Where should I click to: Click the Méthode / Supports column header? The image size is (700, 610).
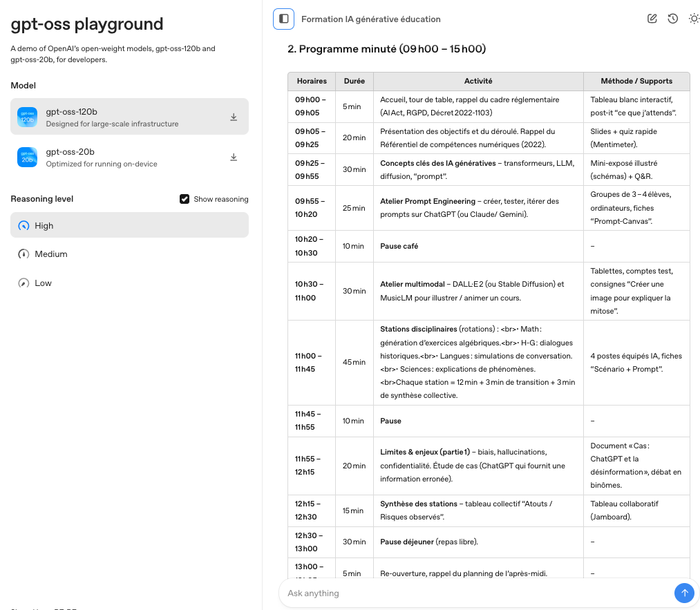tap(636, 82)
